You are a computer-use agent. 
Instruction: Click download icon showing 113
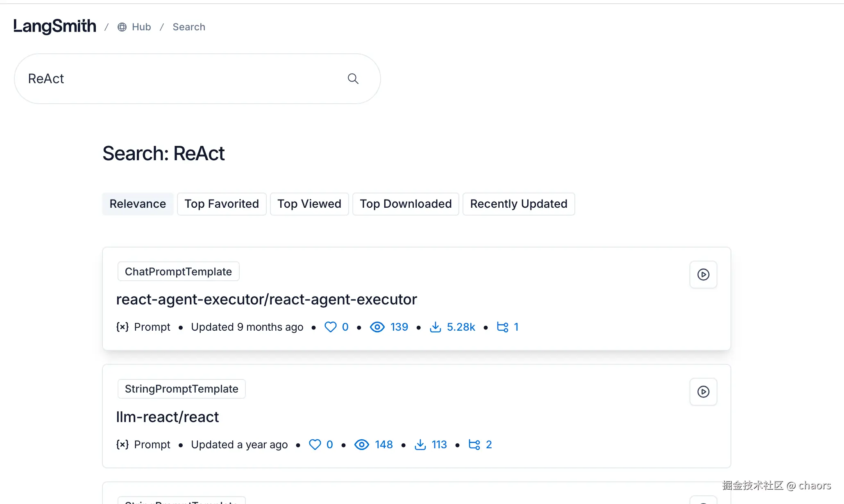coord(420,445)
